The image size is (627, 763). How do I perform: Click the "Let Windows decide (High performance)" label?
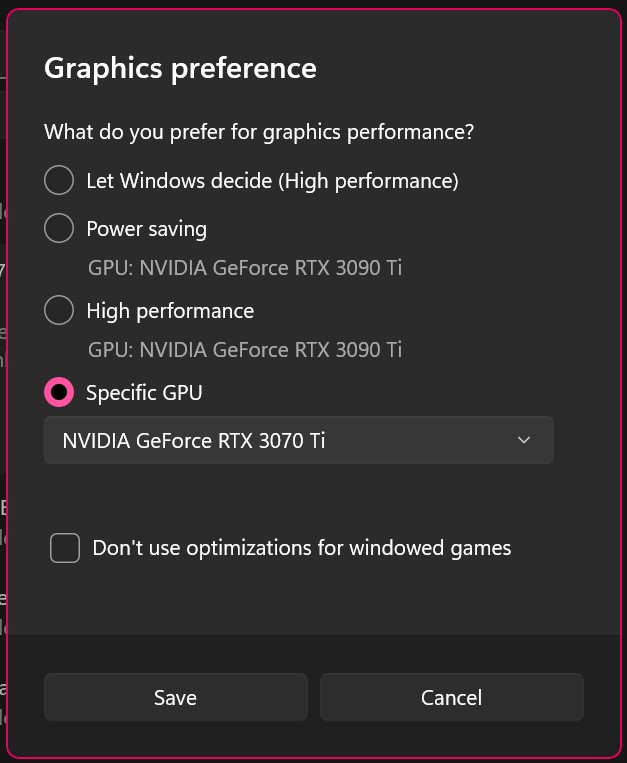tap(272, 181)
